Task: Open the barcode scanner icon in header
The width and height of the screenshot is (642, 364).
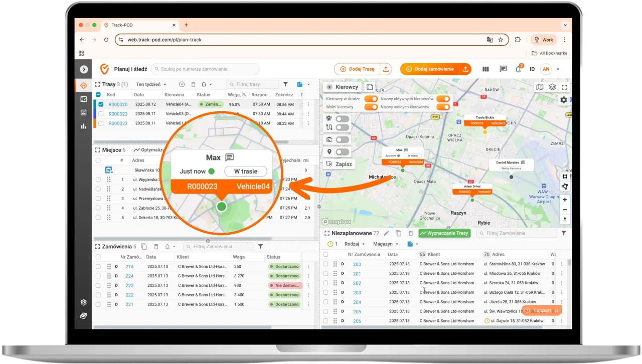Action: click(x=486, y=69)
